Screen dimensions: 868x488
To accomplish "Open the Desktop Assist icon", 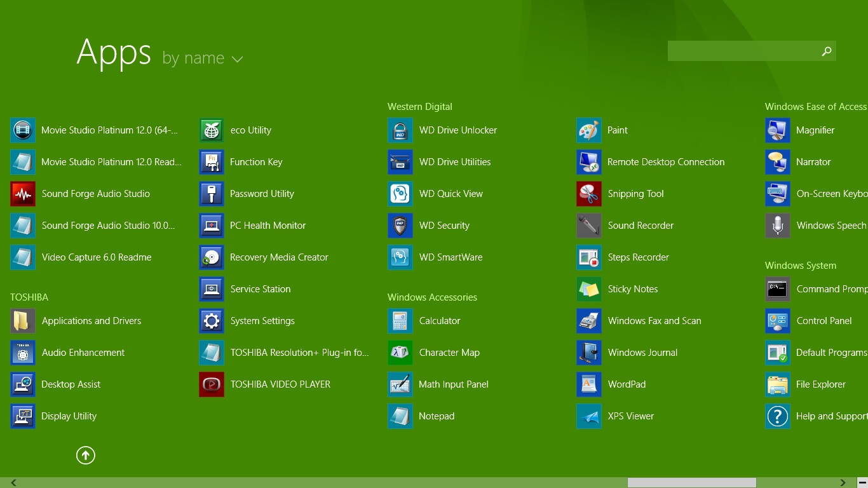I will (23, 384).
